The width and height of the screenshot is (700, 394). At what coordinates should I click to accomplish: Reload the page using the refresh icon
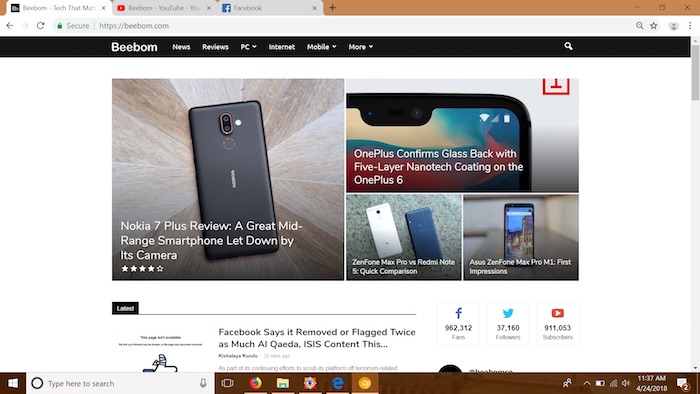[41, 25]
